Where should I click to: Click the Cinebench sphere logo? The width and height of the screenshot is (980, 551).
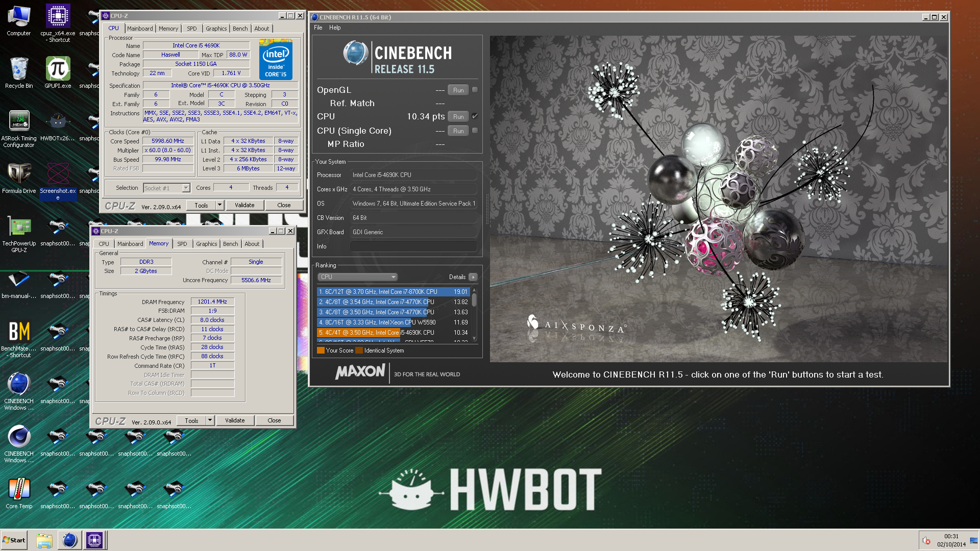(x=355, y=53)
